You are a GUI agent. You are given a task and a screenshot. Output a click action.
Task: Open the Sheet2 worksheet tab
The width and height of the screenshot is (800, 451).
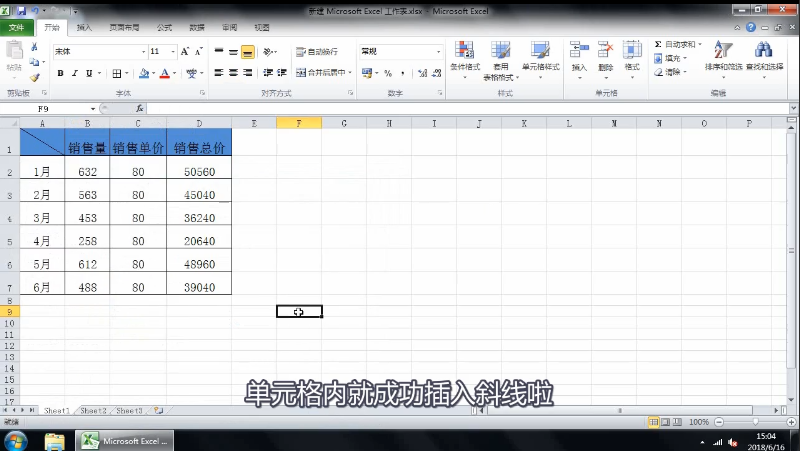coord(93,410)
